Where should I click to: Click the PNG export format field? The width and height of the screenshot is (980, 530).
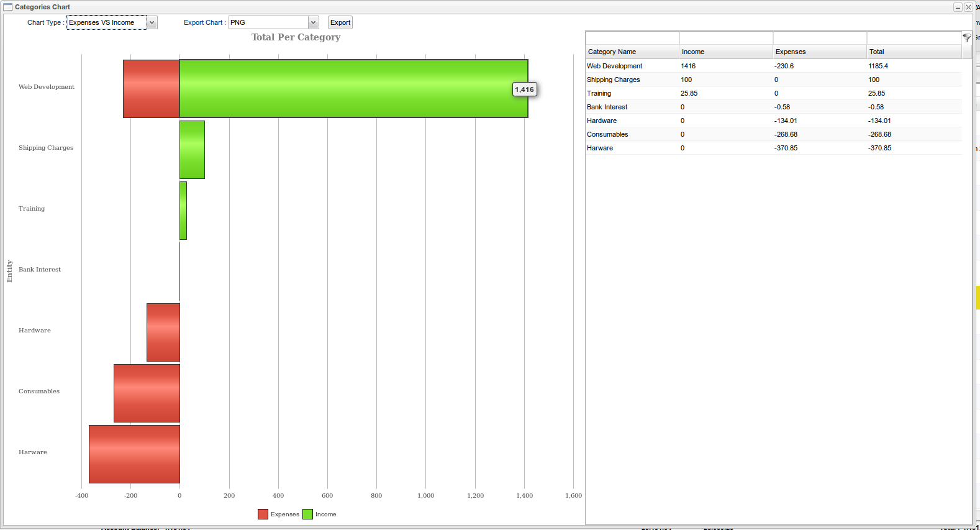point(268,22)
